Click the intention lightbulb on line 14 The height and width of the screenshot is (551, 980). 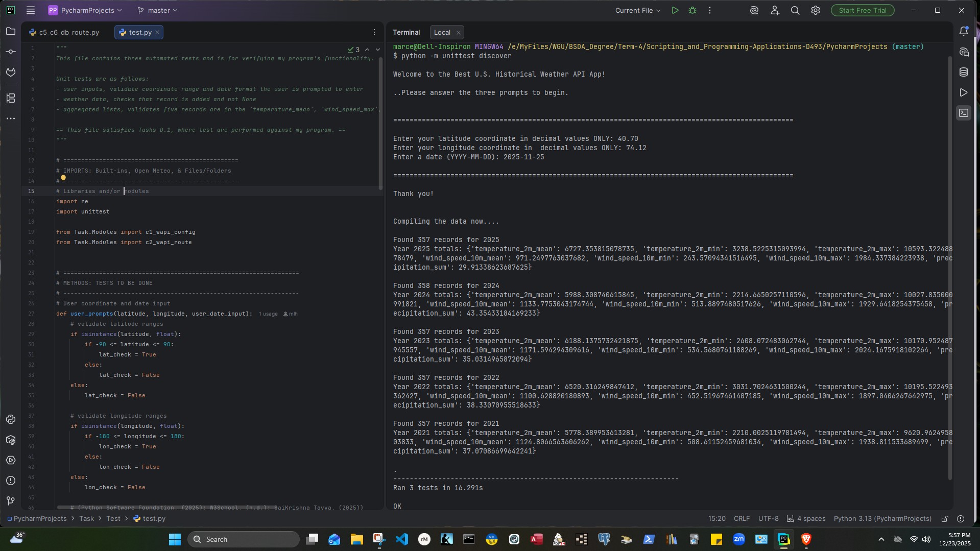click(63, 178)
